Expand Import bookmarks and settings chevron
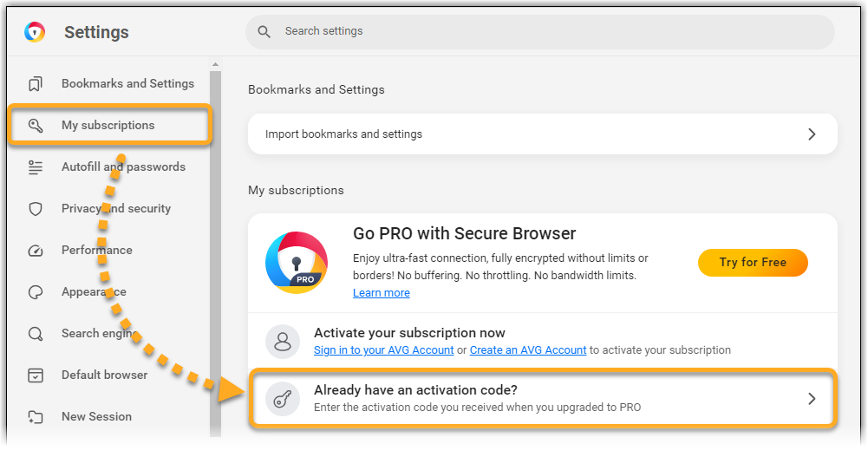The width and height of the screenshot is (868, 457). pyautogui.click(x=812, y=134)
